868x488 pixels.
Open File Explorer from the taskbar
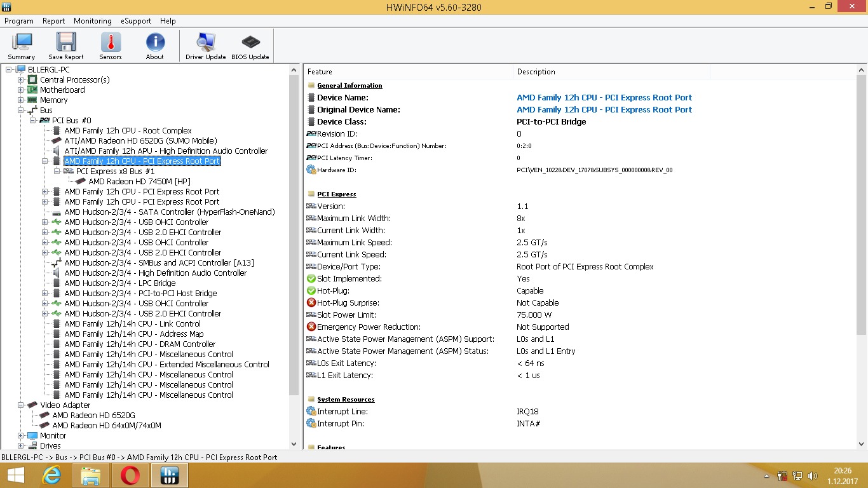91,475
